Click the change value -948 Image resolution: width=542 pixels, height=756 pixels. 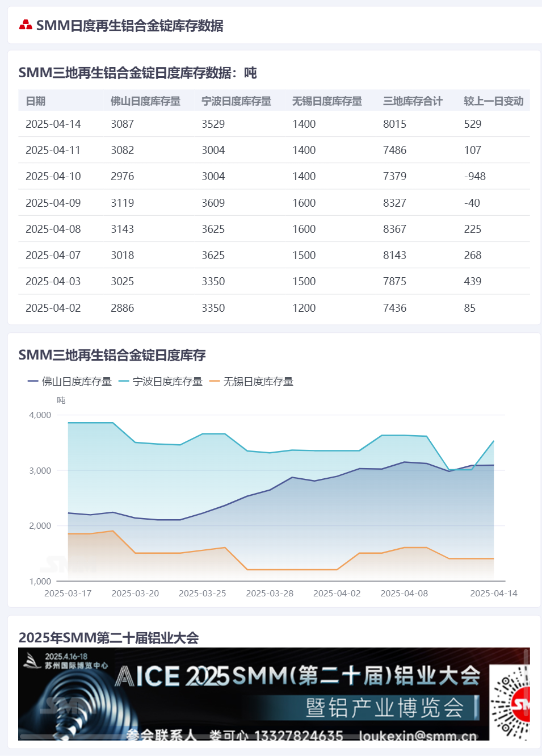coord(475,176)
